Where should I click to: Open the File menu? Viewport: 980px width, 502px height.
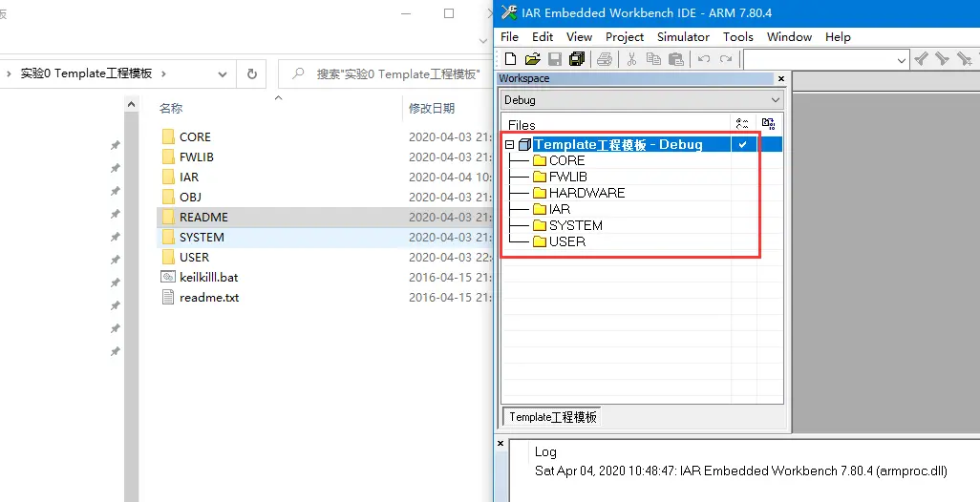(509, 37)
